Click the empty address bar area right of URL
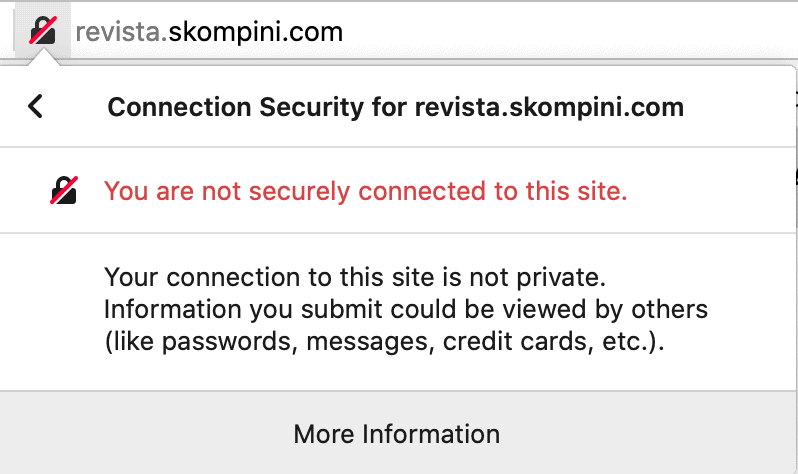This screenshot has height=474, width=798. tap(570, 32)
